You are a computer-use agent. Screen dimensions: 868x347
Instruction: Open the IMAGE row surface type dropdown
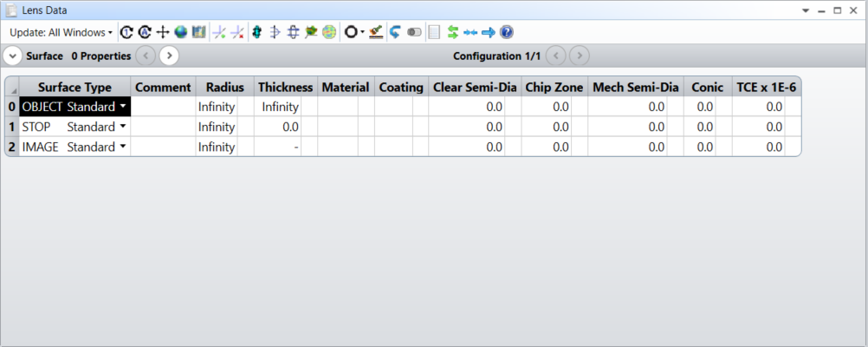[x=122, y=147]
